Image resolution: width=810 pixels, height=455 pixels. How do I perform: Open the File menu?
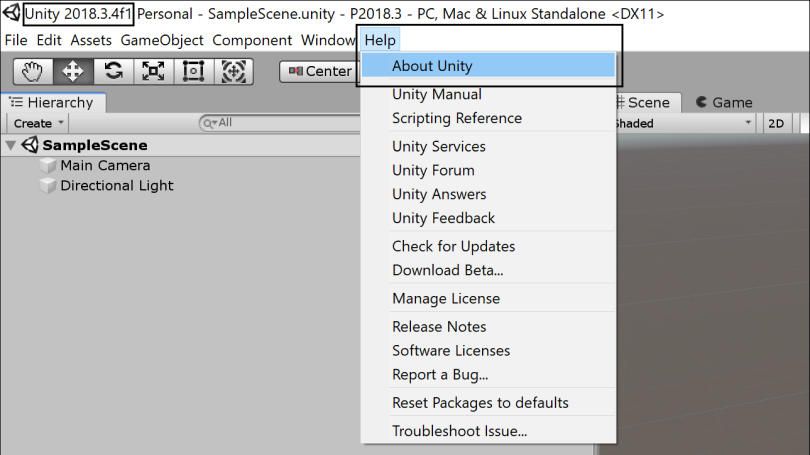16,40
